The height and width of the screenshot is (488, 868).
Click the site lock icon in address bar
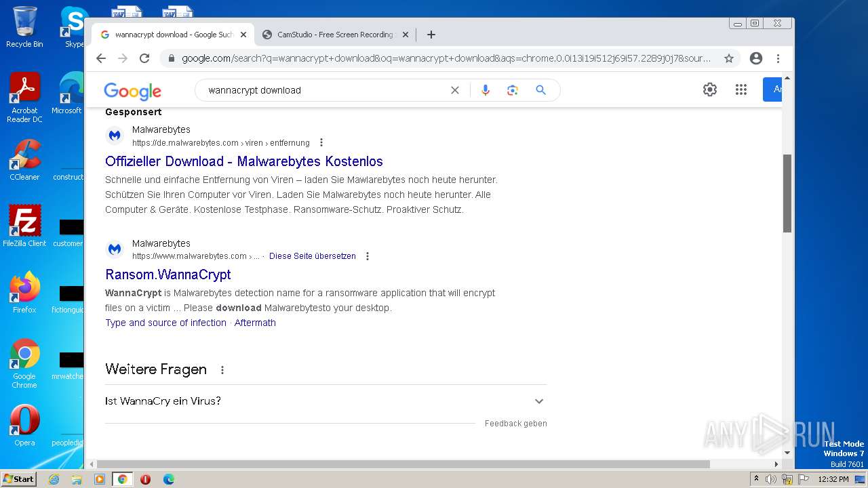pos(172,58)
